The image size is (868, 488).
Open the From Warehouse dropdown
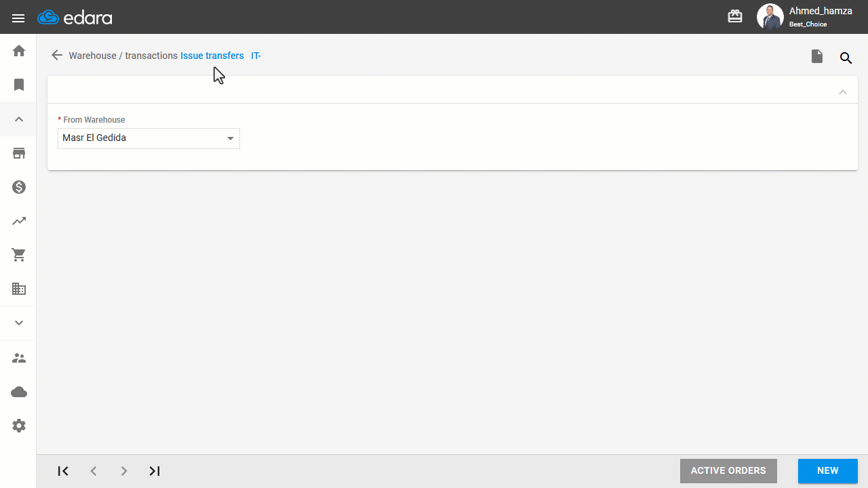[149, 138]
